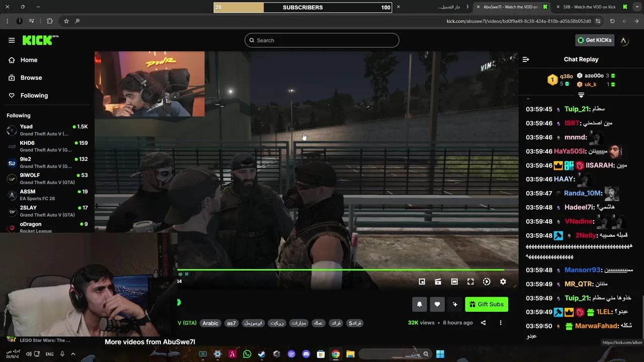This screenshot has width=644, height=362.
Task: Open the three-dot more options for the video
Action: tap(501, 323)
